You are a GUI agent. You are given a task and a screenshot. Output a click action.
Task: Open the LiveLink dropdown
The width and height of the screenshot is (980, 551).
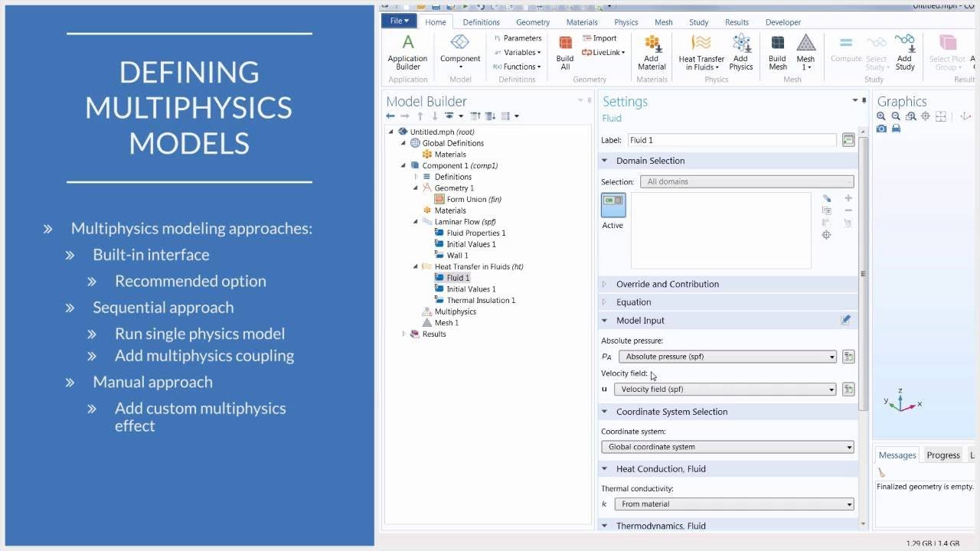click(x=603, y=53)
